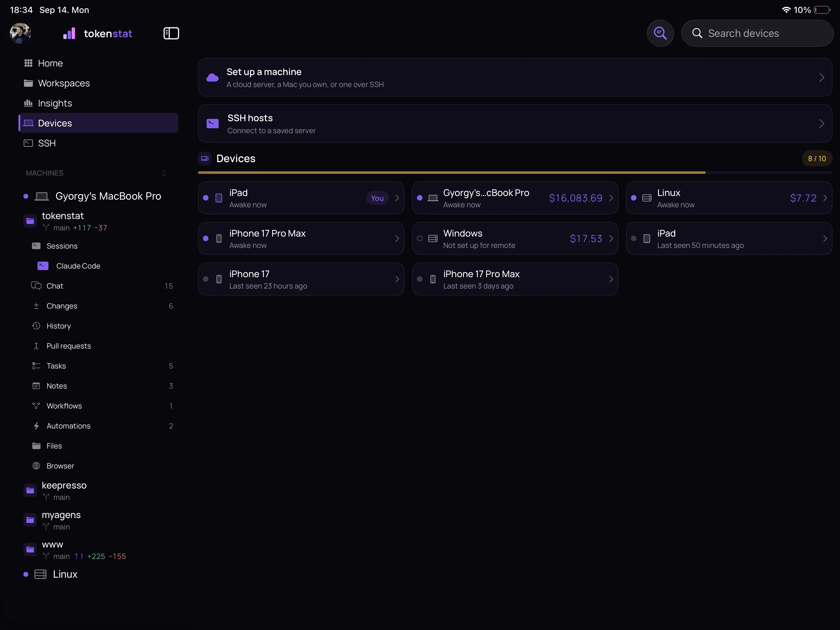840x630 pixels.
Task: Click the 18:34 clock in status bar
Action: (x=21, y=10)
